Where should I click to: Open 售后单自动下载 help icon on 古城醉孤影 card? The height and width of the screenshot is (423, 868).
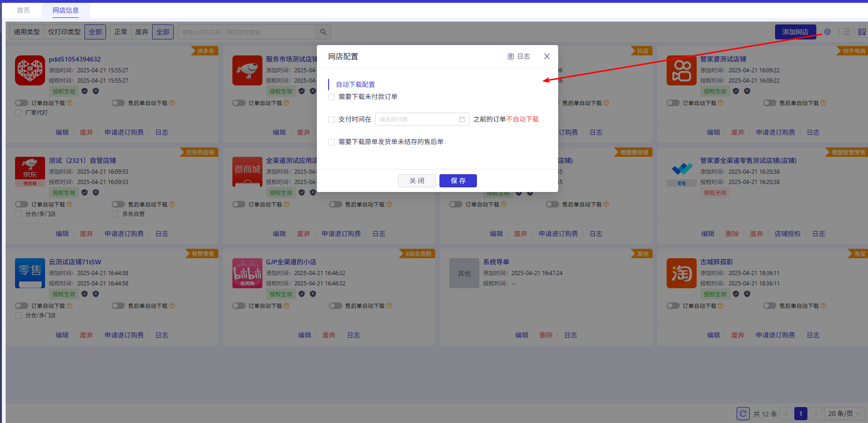click(x=823, y=306)
